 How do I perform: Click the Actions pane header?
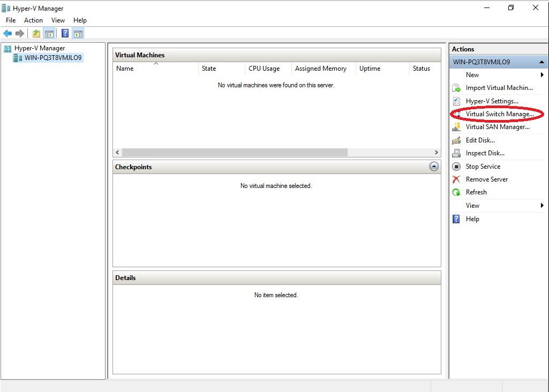(498, 49)
